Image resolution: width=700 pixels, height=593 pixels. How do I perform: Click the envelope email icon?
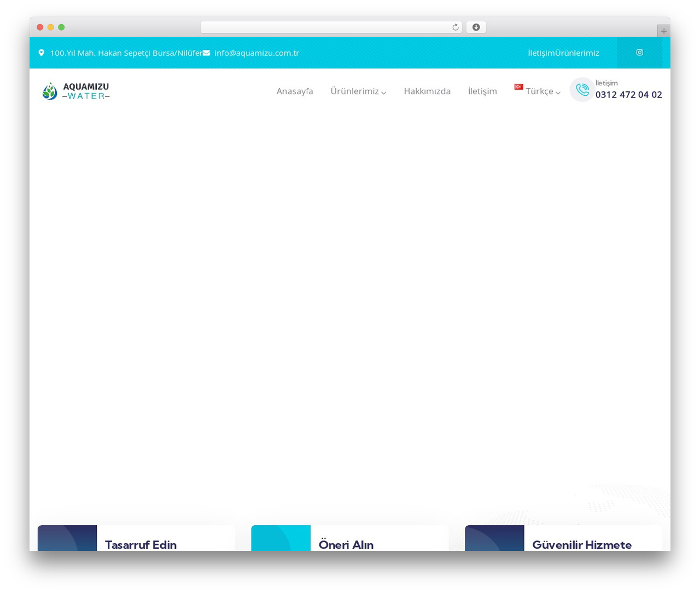(x=206, y=53)
